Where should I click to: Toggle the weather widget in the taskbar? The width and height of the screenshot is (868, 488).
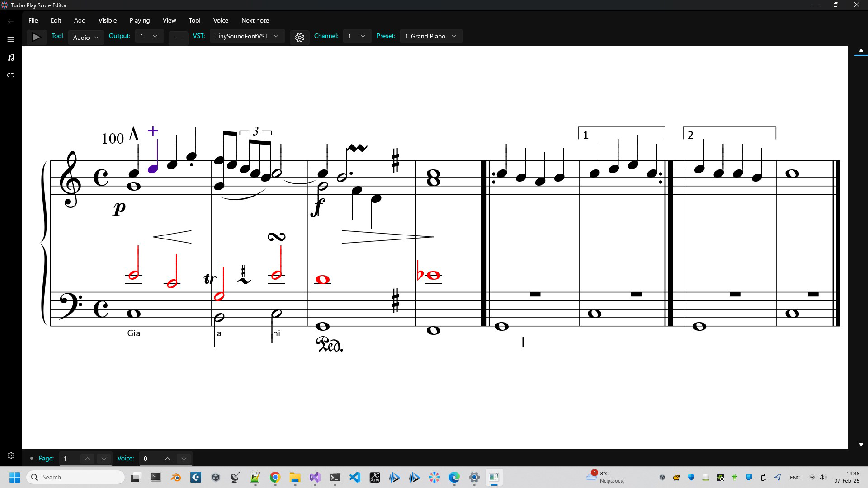coord(605,477)
